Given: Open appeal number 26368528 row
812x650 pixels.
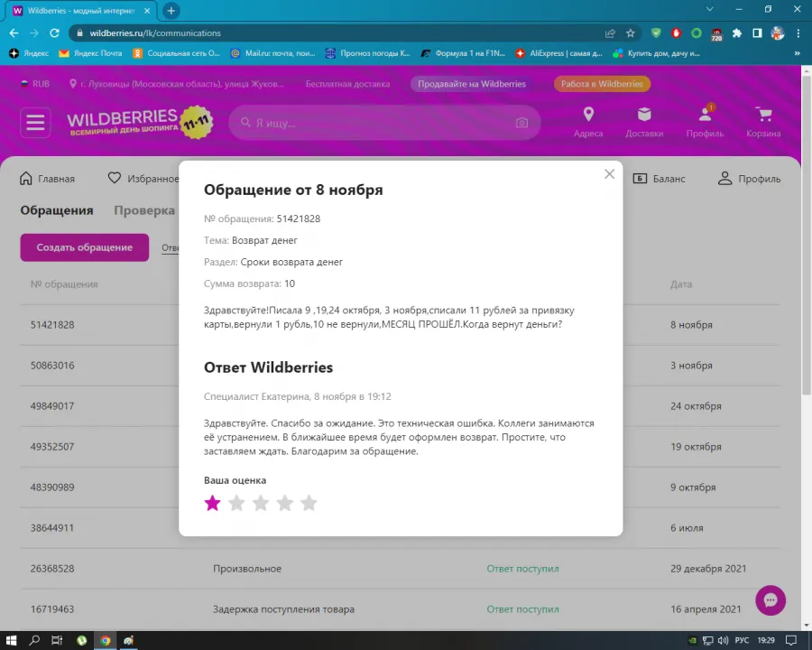Looking at the screenshot, I should 401,569.
